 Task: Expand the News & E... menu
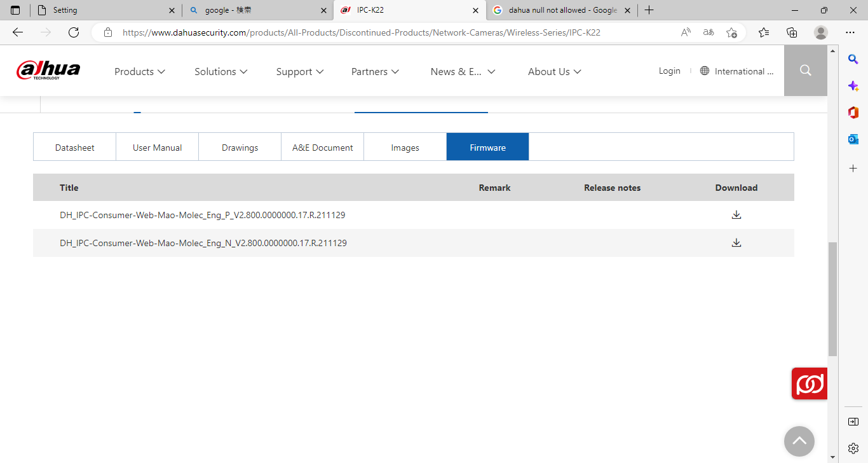[463, 72]
